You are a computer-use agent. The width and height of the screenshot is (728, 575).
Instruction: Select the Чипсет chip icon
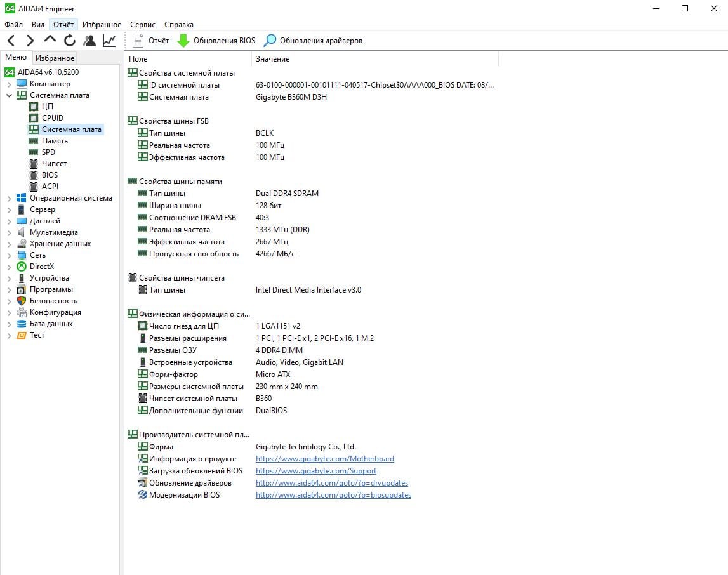pyautogui.click(x=34, y=163)
